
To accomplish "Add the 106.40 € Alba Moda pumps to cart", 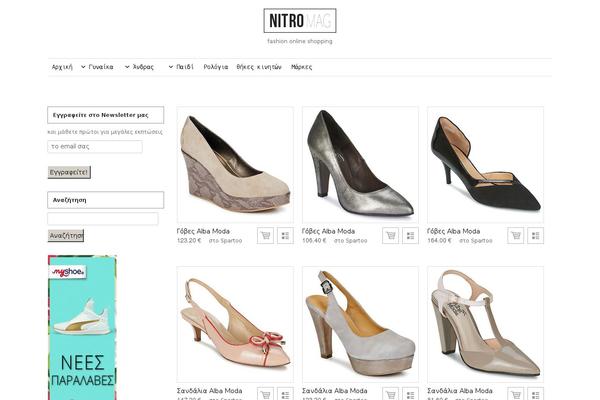I will [x=390, y=235].
